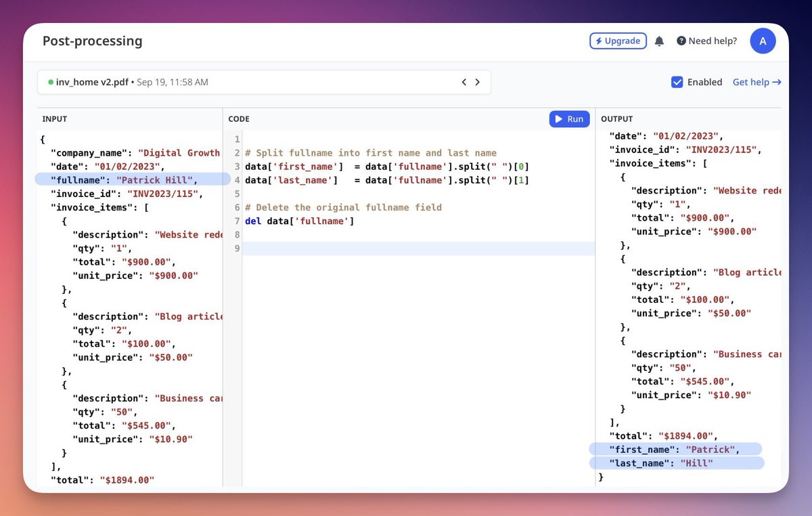
Task: Open the inv_home v2.pdf document selector
Action: coord(264,82)
